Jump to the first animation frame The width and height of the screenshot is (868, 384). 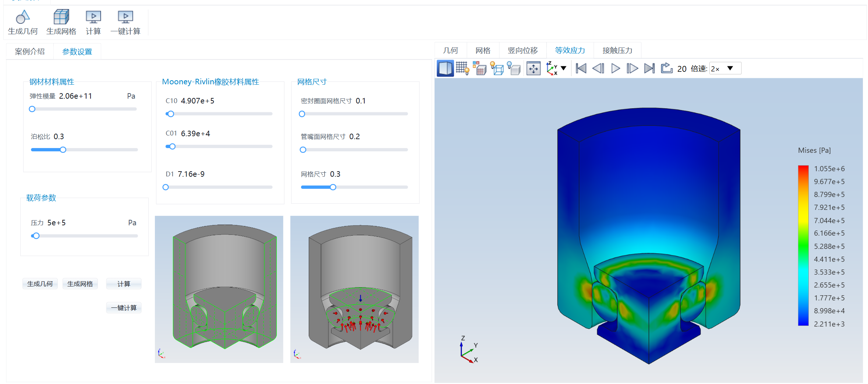click(x=581, y=68)
